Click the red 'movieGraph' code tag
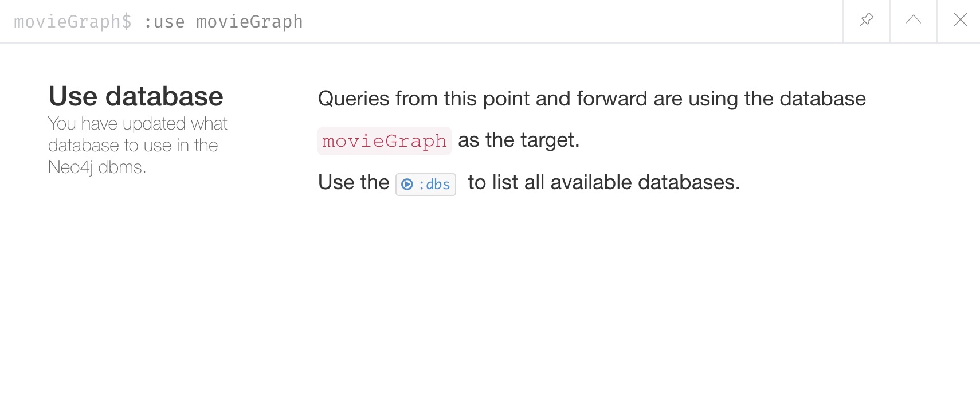Viewport: 980px width, 407px height. click(x=385, y=141)
